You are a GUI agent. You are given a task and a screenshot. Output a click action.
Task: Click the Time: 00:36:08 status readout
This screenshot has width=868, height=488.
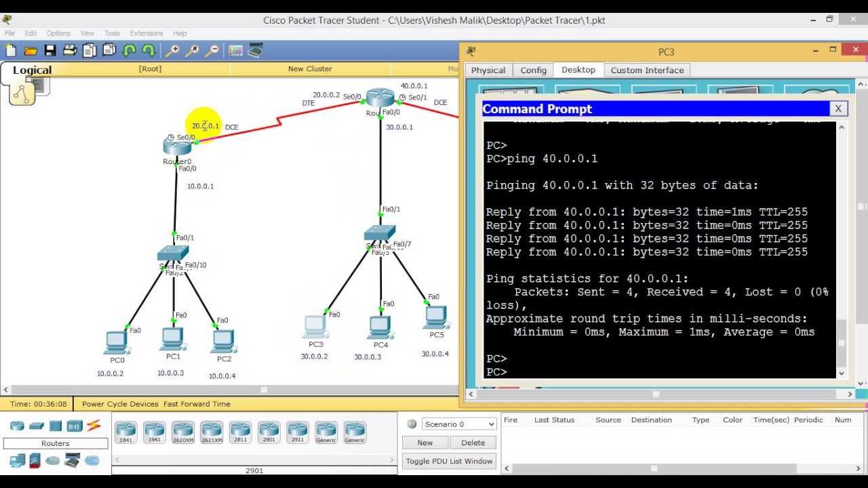[x=39, y=404]
